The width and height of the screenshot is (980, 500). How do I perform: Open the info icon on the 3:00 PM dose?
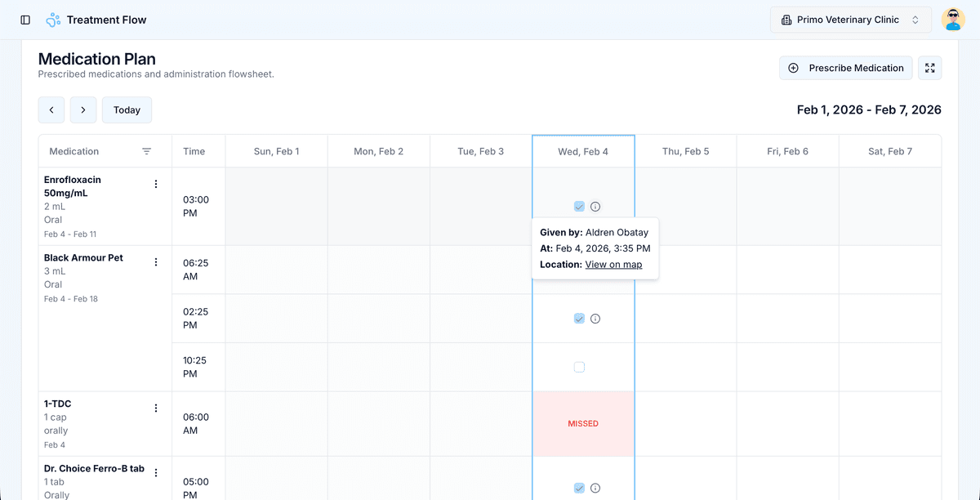click(595, 206)
